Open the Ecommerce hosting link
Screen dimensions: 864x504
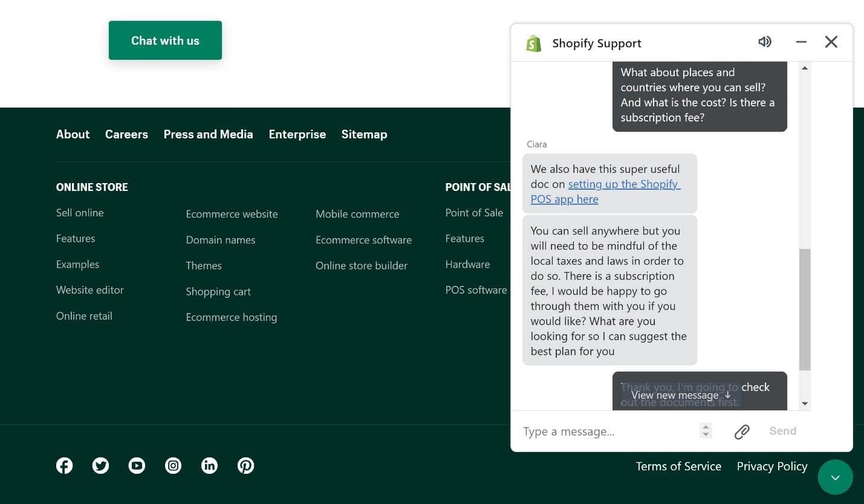tap(231, 317)
